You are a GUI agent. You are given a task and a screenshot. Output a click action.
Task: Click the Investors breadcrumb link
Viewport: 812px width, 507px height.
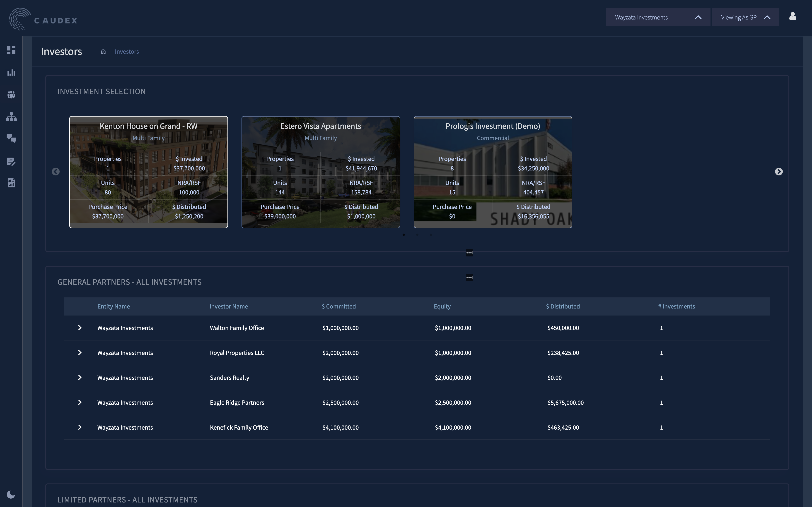[126, 52]
